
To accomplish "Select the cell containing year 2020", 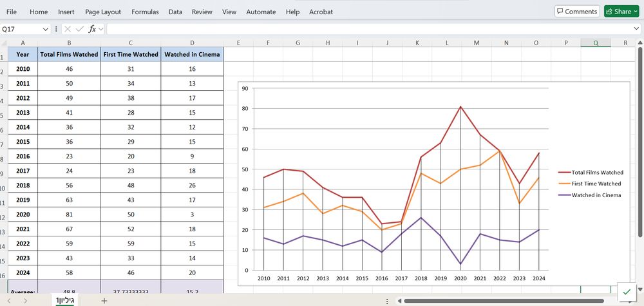I will (23, 215).
